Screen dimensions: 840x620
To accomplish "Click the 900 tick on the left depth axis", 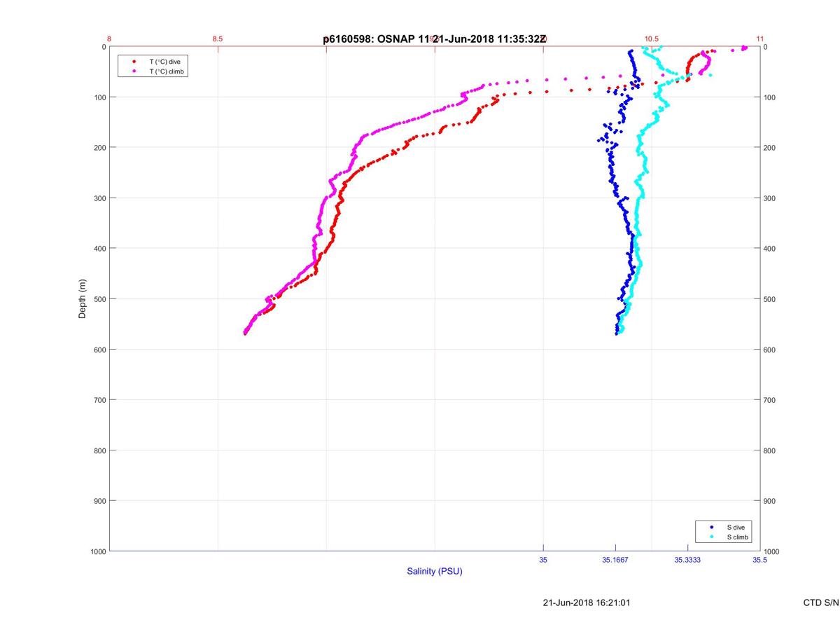I will [x=99, y=501].
